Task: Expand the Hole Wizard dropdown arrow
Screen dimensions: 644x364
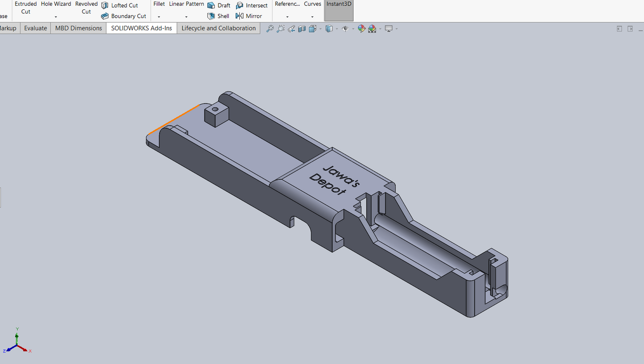Action: point(56,17)
